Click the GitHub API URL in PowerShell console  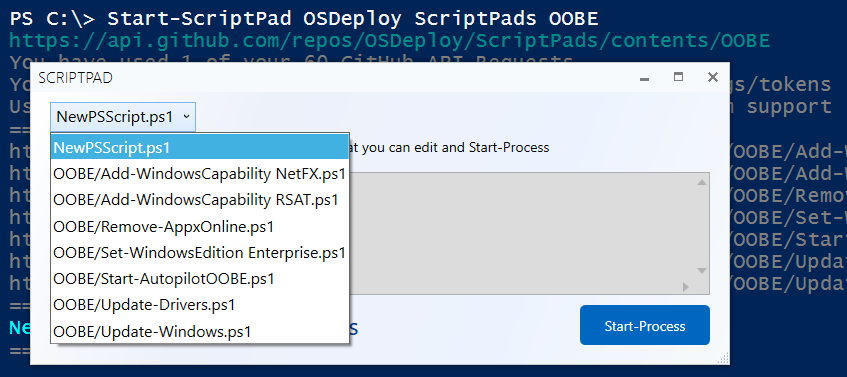pyautogui.click(x=390, y=41)
